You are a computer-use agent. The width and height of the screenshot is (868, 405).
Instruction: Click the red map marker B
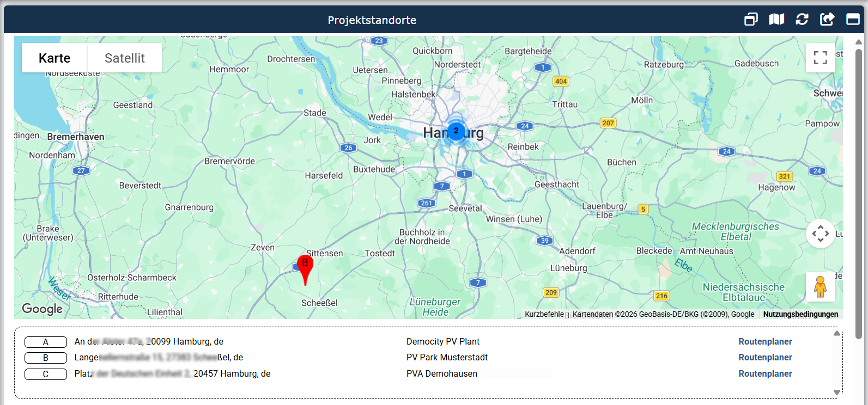click(x=305, y=269)
